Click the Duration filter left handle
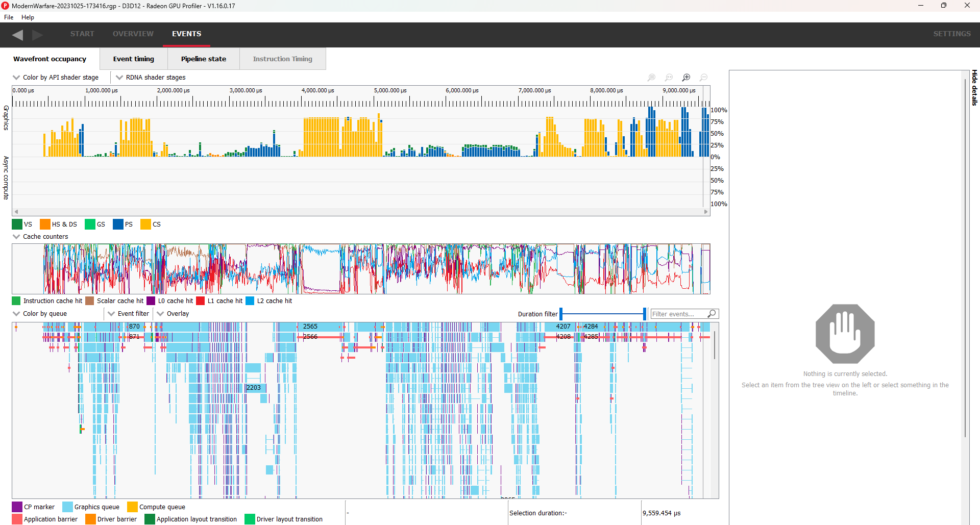Image resolution: width=980 pixels, height=525 pixels. pyautogui.click(x=561, y=314)
